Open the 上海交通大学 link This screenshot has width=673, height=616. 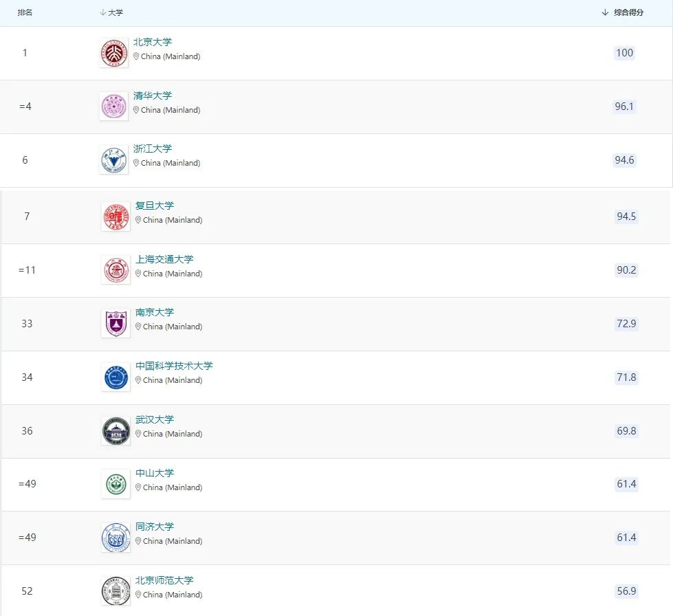point(164,259)
